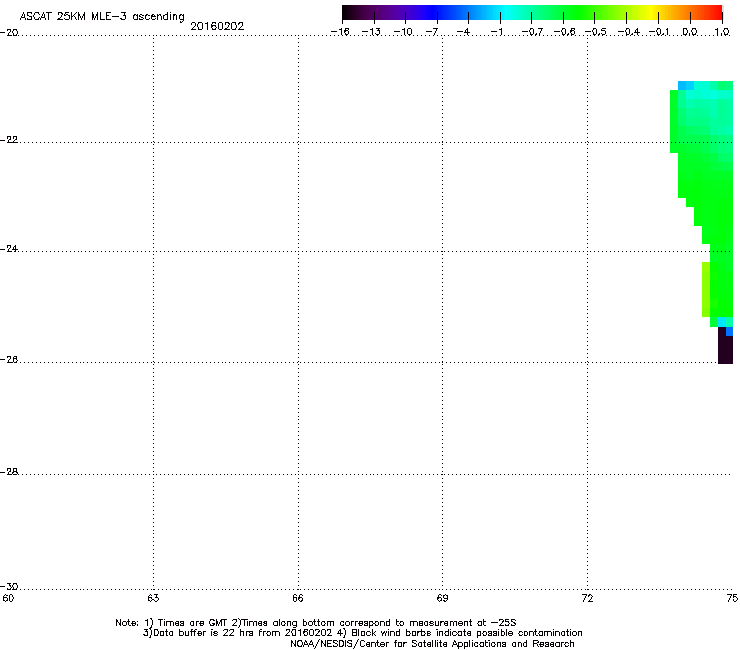This screenshot has width=740, height=650.
Task: Click the -0.6 color bar label
Action: tap(564, 32)
